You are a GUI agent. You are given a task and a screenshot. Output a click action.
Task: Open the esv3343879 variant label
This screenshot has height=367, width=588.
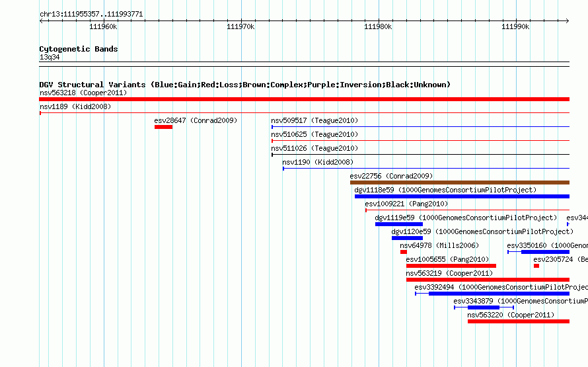pos(521,301)
